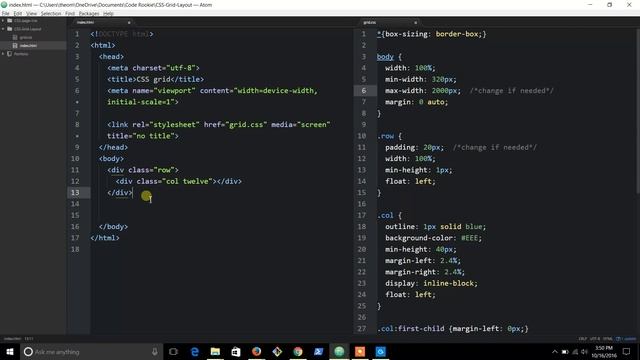Open the Help menu
640x360 pixels.
[x=108, y=13]
